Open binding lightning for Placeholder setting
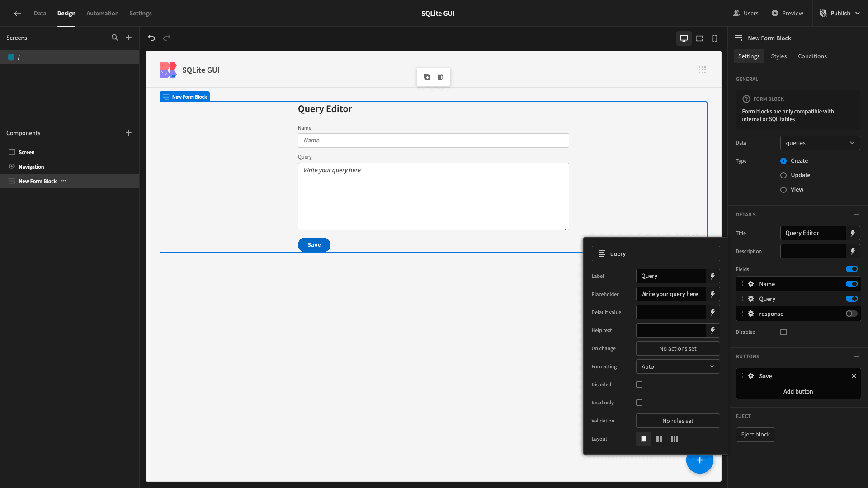Viewport: 868px width, 488px height. 713,294
